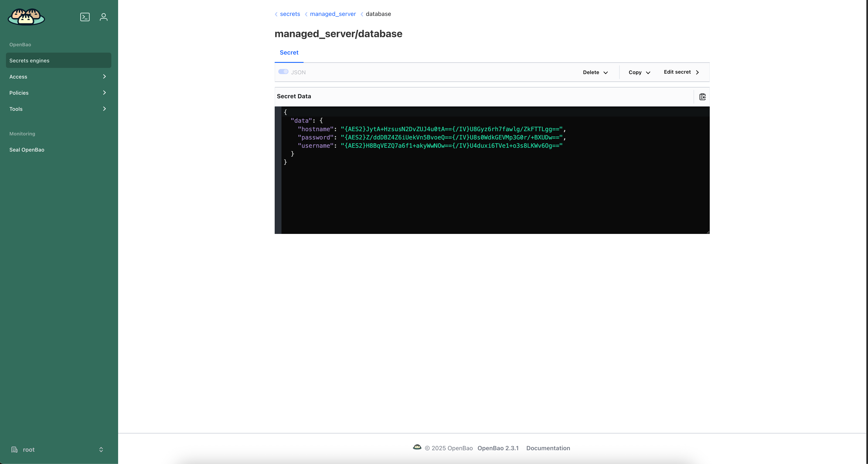The image size is (868, 464).
Task: Toggle the JSON view switch
Action: 283,72
